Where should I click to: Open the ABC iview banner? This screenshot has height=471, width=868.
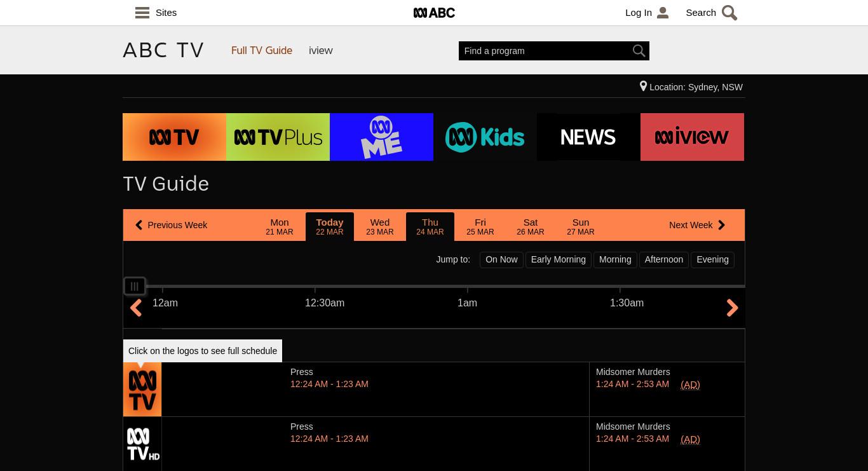pyautogui.click(x=692, y=137)
